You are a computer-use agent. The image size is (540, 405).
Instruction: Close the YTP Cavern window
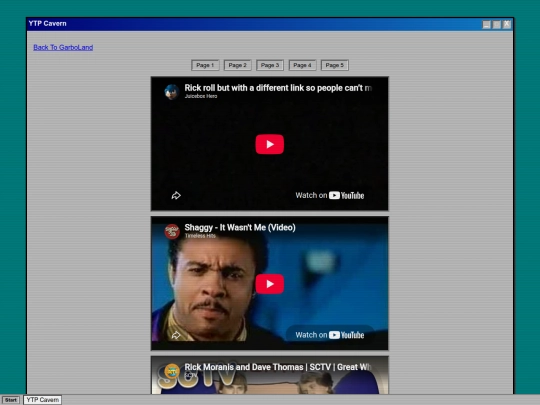[507, 24]
